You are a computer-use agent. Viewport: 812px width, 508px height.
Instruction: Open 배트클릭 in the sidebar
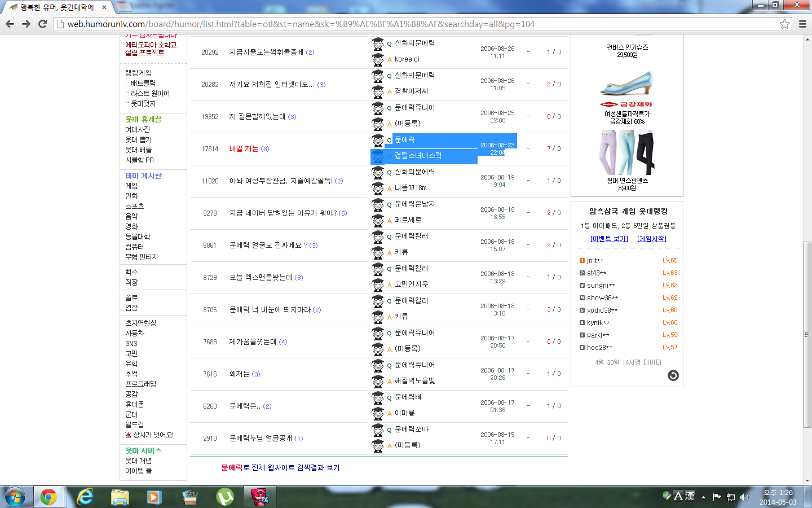click(x=143, y=83)
